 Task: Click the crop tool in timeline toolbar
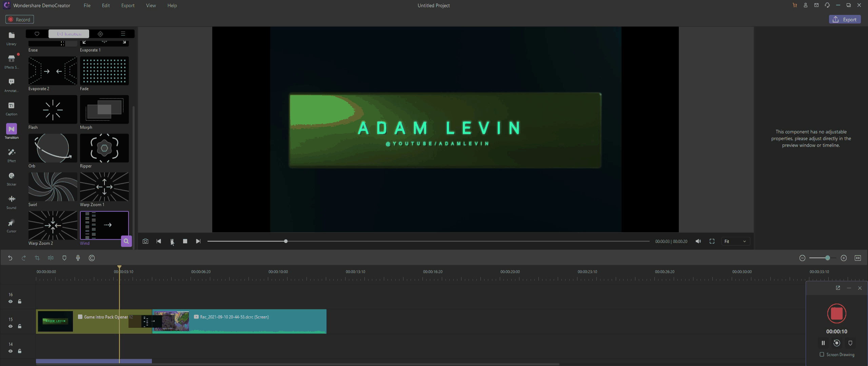point(37,258)
